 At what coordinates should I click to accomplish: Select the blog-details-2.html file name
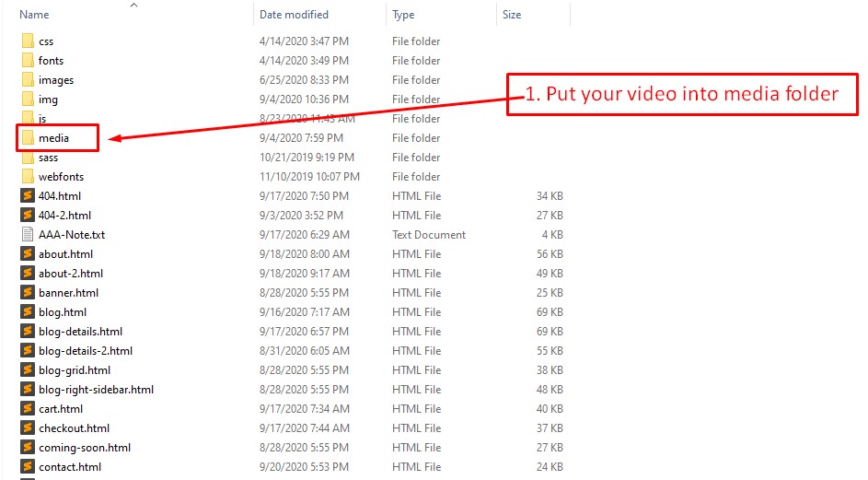86,351
